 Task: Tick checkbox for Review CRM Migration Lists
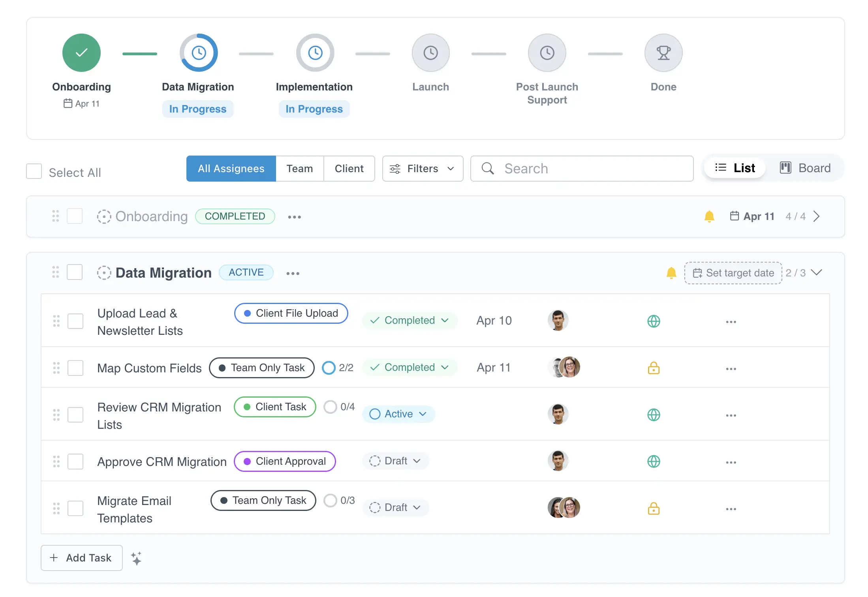[75, 415]
